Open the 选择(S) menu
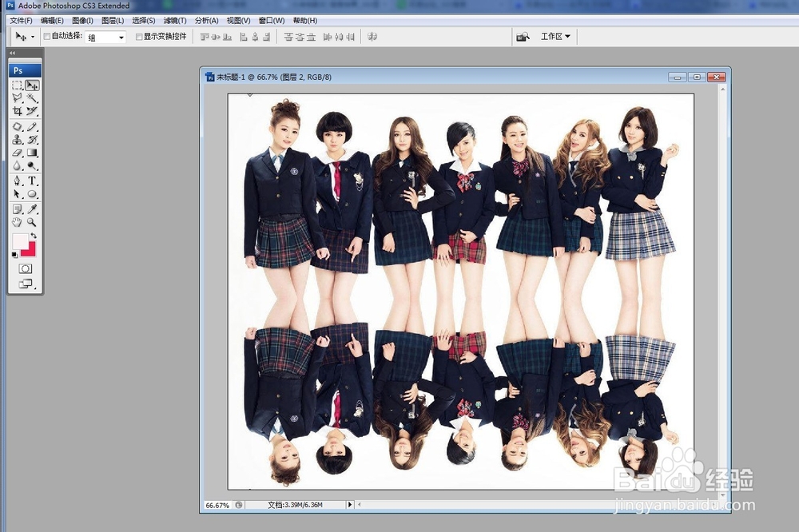799x532 pixels. tap(144, 21)
